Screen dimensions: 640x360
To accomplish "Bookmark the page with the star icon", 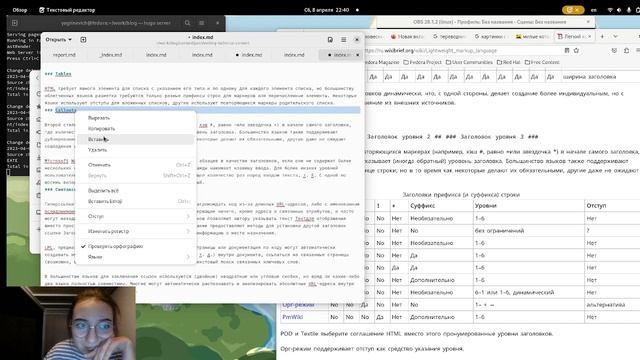I will (576, 51).
